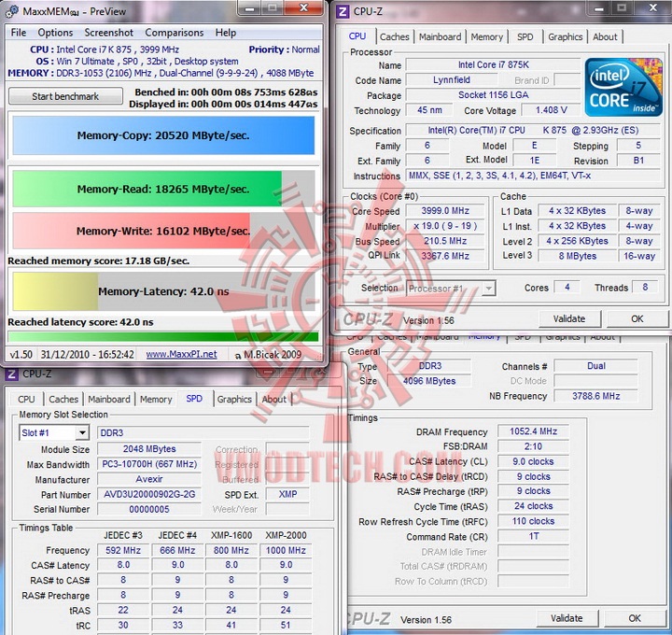
Task: Click the Core Speed 3999.0 MHz value
Action: pos(445,210)
